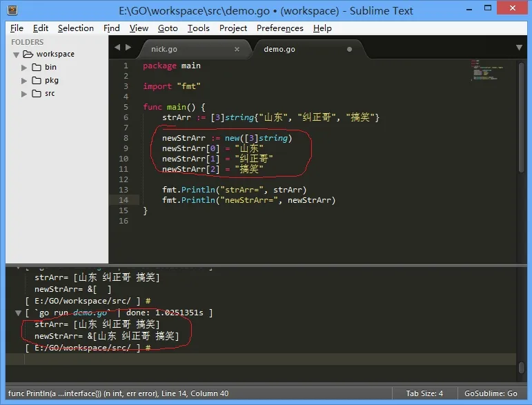Click the newStrArr[0] assignment line
Viewport: 532px width, 405px height.
pos(213,148)
